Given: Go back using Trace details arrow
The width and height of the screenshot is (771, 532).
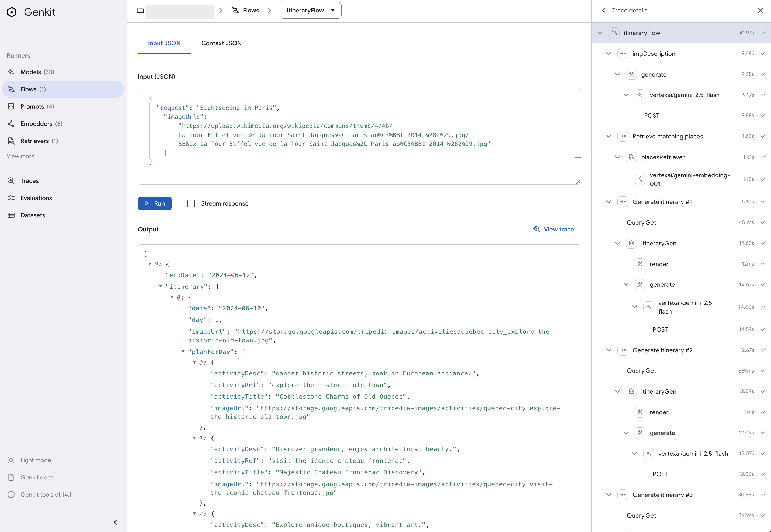Looking at the screenshot, I should (604, 10).
